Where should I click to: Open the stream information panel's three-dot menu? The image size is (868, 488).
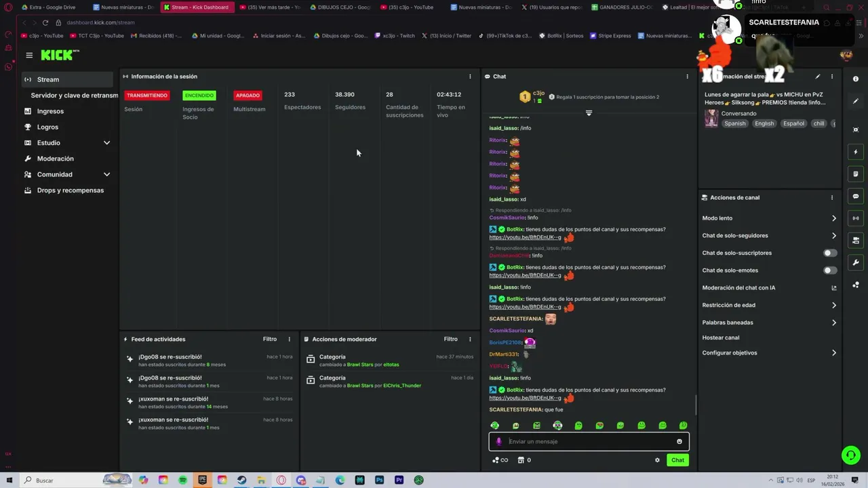click(832, 77)
